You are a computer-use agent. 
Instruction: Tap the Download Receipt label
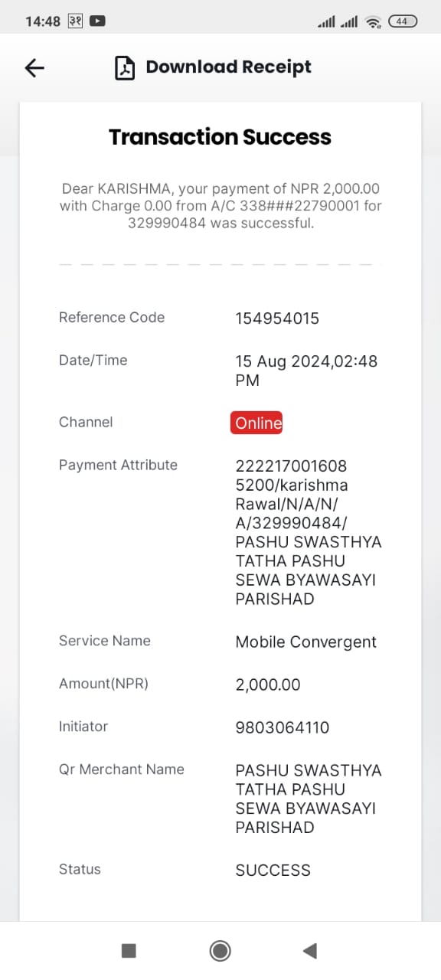point(229,67)
